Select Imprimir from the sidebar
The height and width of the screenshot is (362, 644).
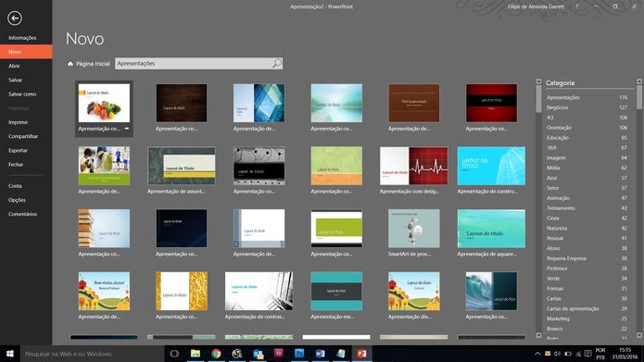pos(17,122)
